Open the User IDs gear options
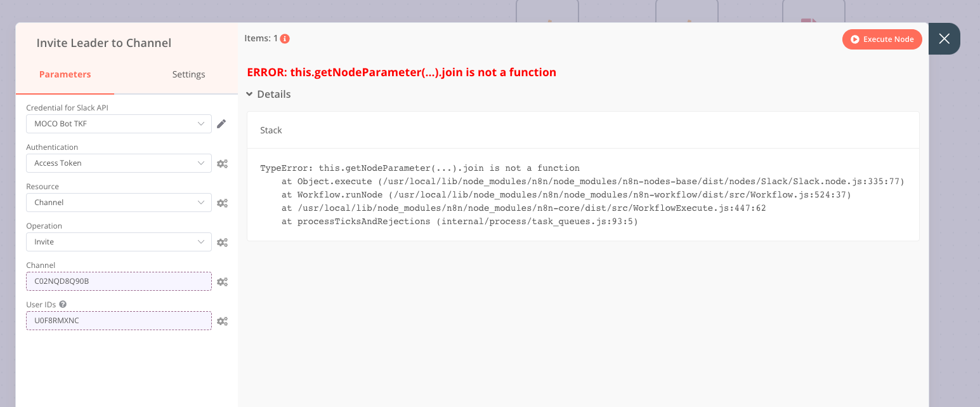Image resolution: width=980 pixels, height=407 pixels. click(222, 321)
